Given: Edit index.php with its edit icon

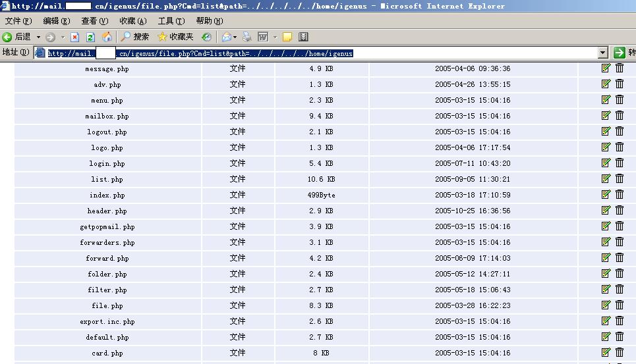Looking at the screenshot, I should 606,194.
